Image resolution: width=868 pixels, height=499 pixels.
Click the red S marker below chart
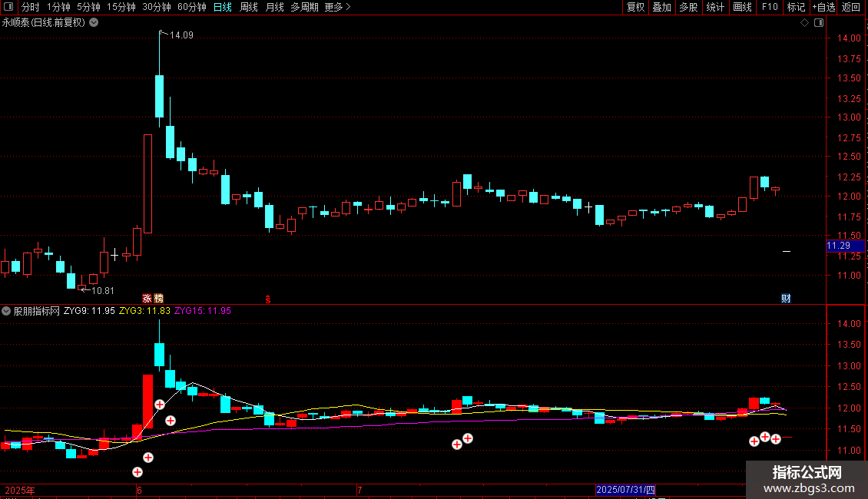(x=268, y=299)
